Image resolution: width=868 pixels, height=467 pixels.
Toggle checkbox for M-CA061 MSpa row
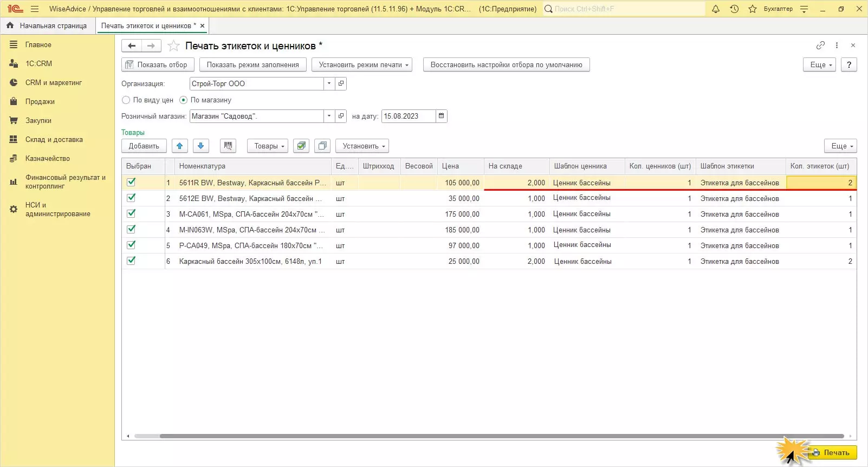(x=131, y=213)
